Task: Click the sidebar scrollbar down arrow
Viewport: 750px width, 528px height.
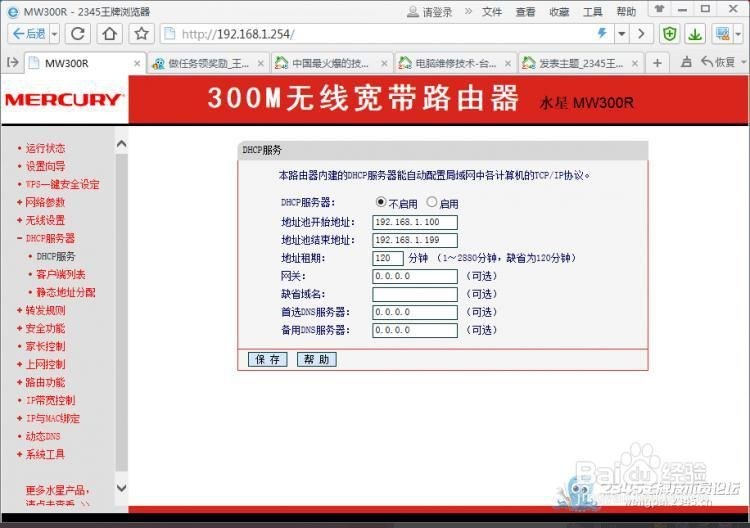Action: point(121,488)
